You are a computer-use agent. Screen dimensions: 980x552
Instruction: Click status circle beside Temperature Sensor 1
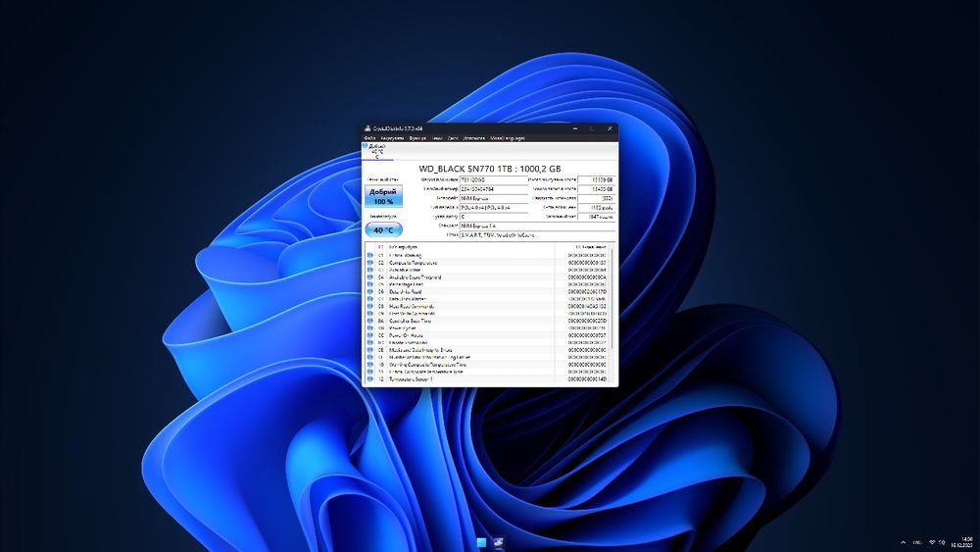pyautogui.click(x=370, y=378)
